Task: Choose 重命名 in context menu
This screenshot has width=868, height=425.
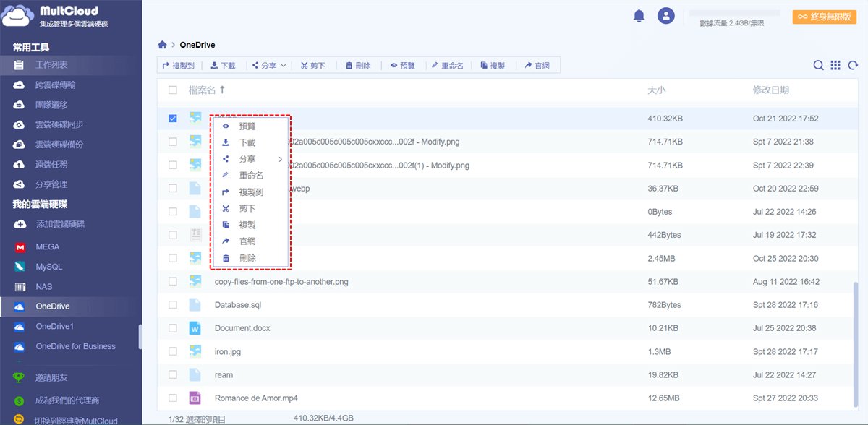Action: (x=251, y=176)
